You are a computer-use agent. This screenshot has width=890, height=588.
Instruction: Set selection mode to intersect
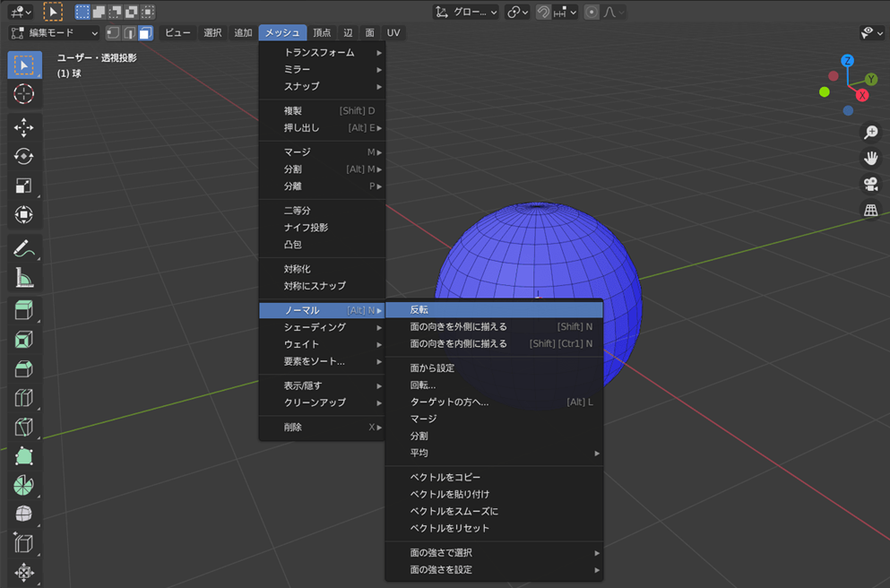point(148,12)
